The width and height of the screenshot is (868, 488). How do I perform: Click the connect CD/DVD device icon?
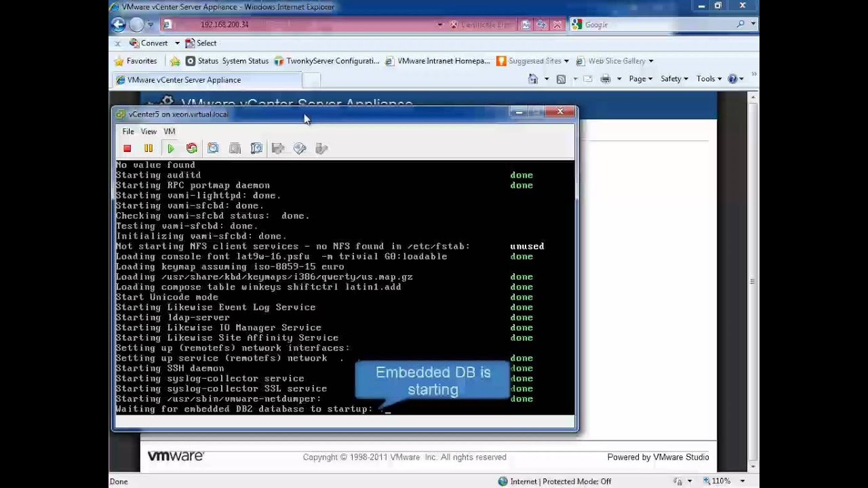coord(300,148)
